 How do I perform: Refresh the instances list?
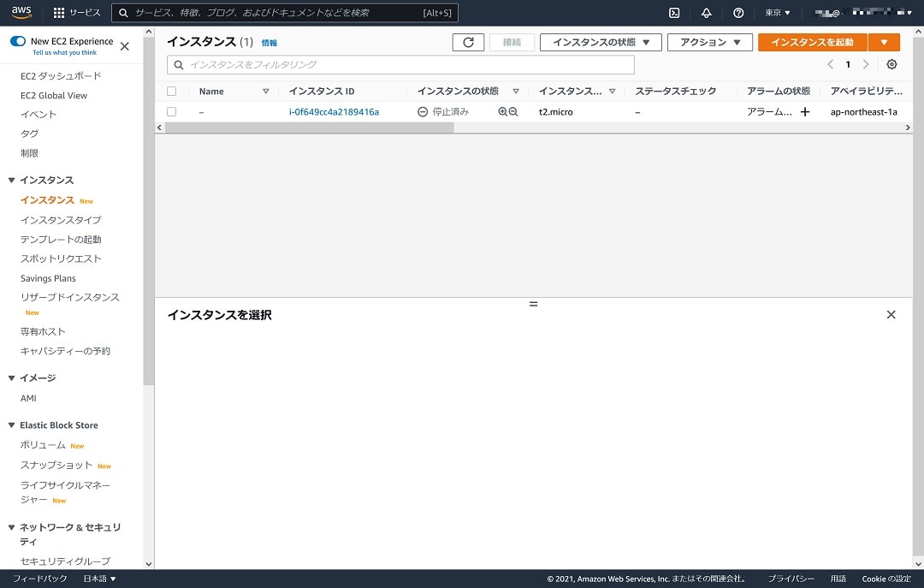468,43
